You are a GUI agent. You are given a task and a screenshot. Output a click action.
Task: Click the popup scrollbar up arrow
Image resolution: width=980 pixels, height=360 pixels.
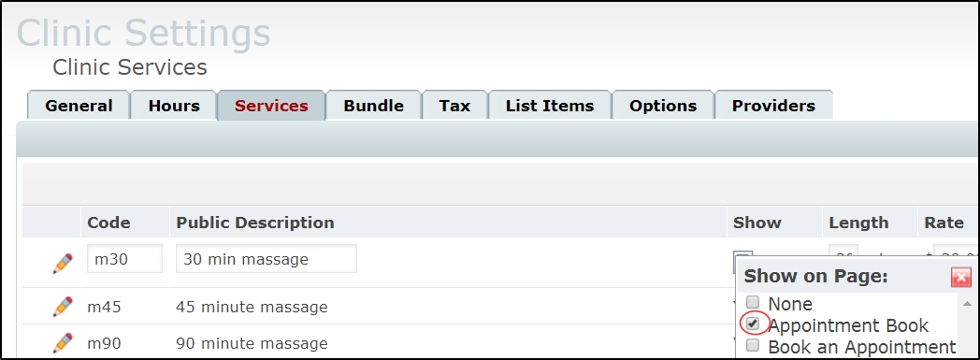(968, 304)
